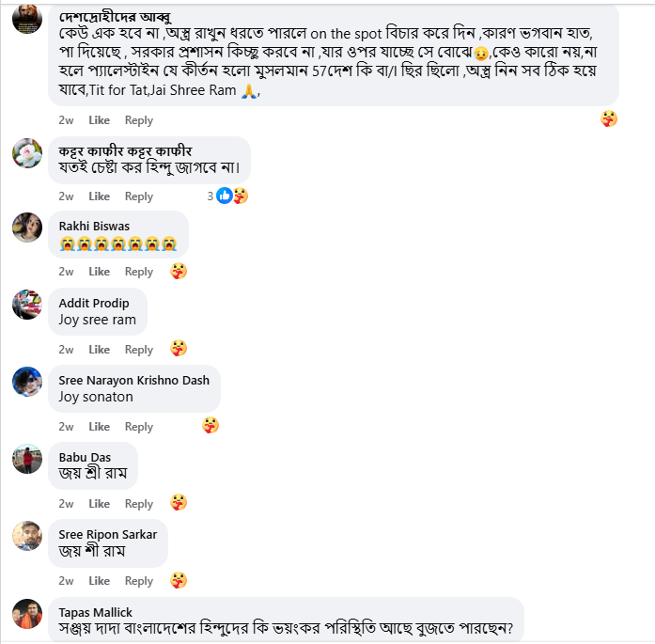Click '2w' timestamp on Sree Ripon Sarkar comment
This screenshot has width=655, height=644.
pos(66,581)
